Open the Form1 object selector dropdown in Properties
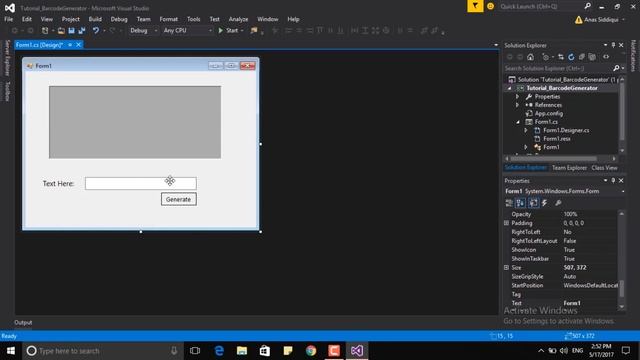This screenshot has width=640, height=360. pos(623,191)
